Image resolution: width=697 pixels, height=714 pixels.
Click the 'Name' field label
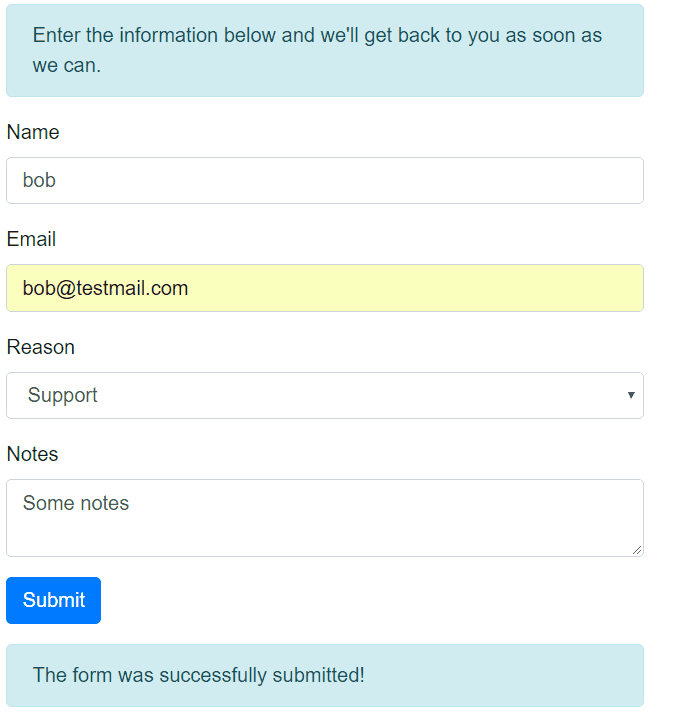coord(33,132)
